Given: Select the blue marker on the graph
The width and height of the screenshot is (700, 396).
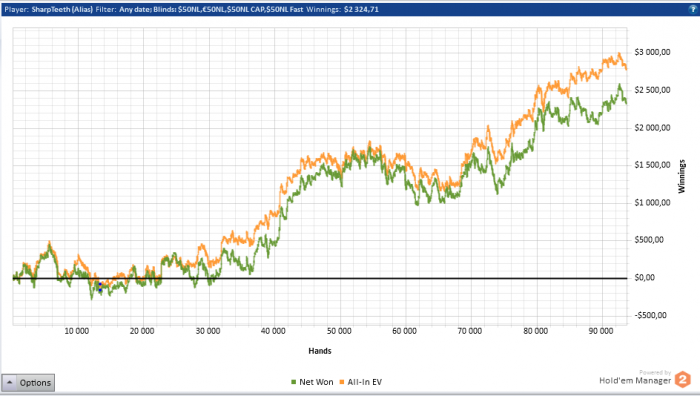Looking at the screenshot, I should click(100, 287).
